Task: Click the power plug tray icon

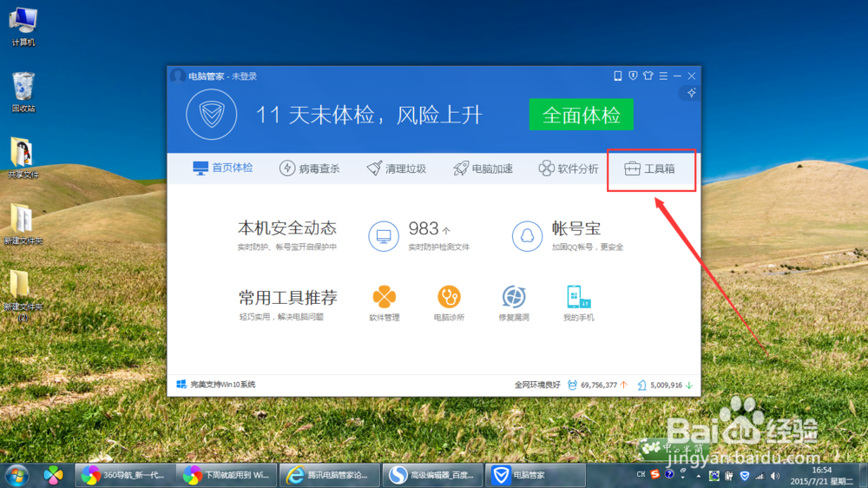Action: pos(729,476)
